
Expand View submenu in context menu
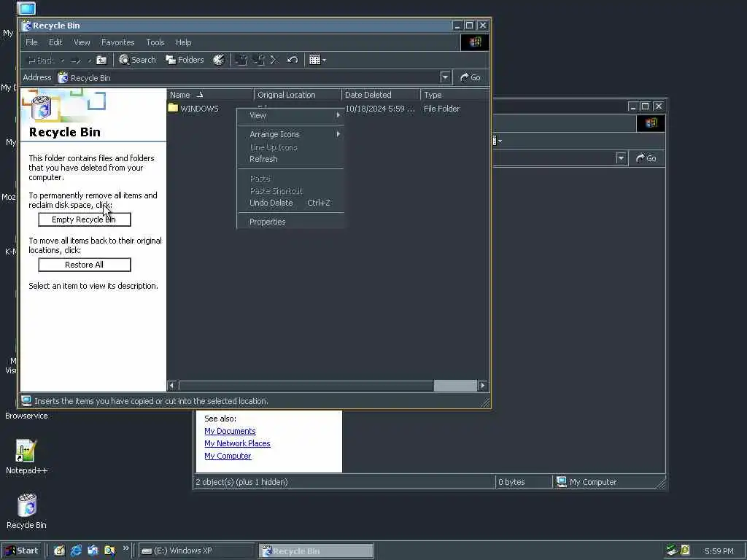[290, 115]
